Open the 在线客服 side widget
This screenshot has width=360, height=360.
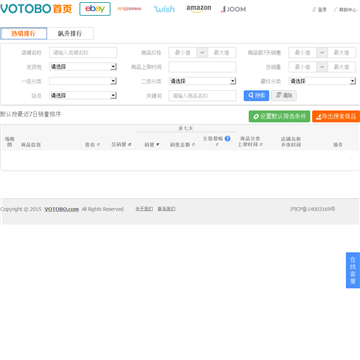pos(353,270)
